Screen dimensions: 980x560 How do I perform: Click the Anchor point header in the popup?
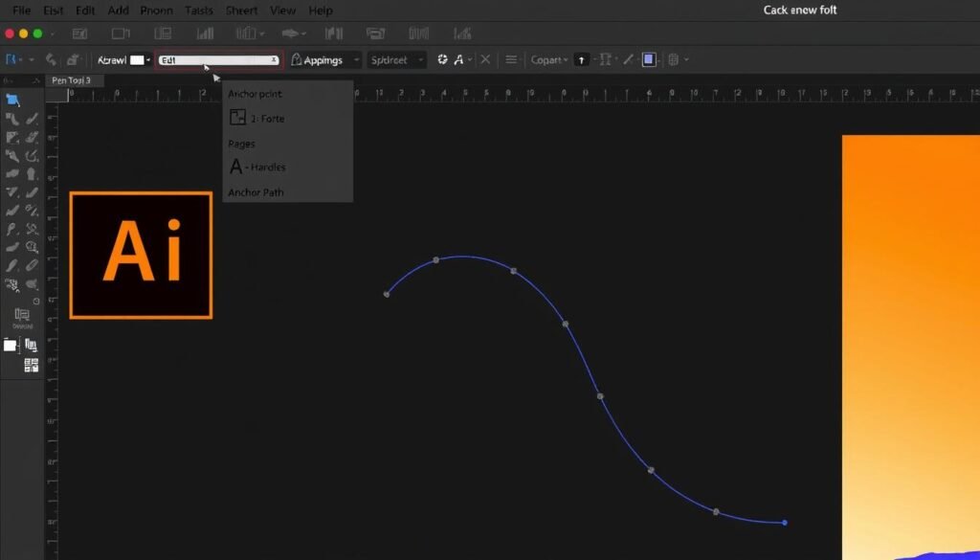(x=255, y=94)
